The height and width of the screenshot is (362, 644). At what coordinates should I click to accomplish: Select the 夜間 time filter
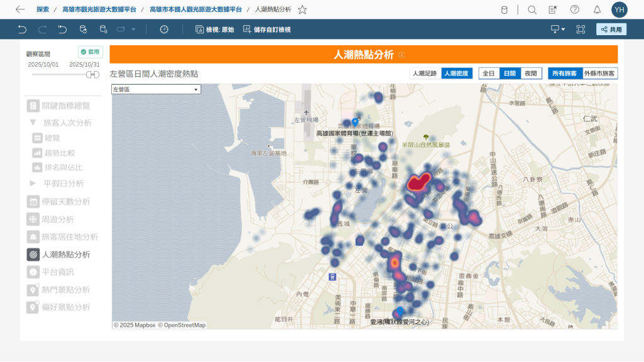(x=531, y=74)
